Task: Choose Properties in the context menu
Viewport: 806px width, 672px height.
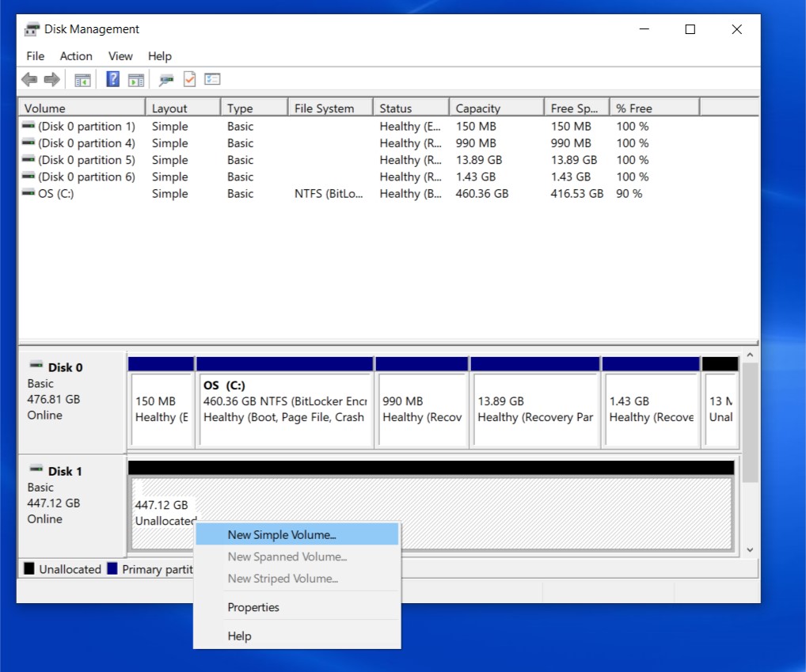Action: point(253,607)
